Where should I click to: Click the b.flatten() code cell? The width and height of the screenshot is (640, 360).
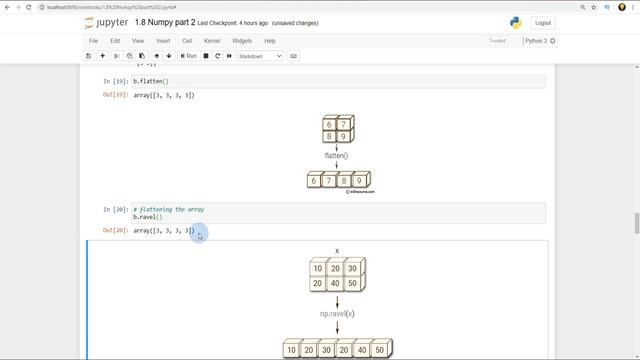coord(338,81)
